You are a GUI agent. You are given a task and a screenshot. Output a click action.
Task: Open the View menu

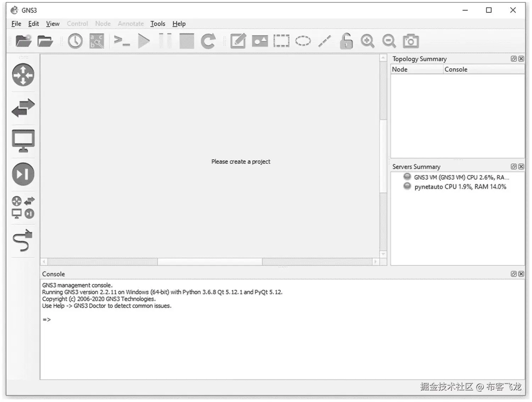click(x=53, y=24)
